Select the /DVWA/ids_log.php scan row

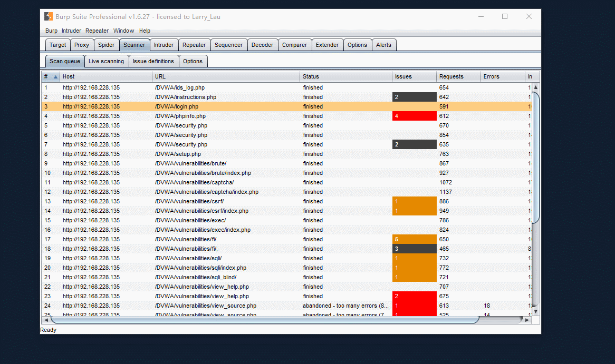287,88
